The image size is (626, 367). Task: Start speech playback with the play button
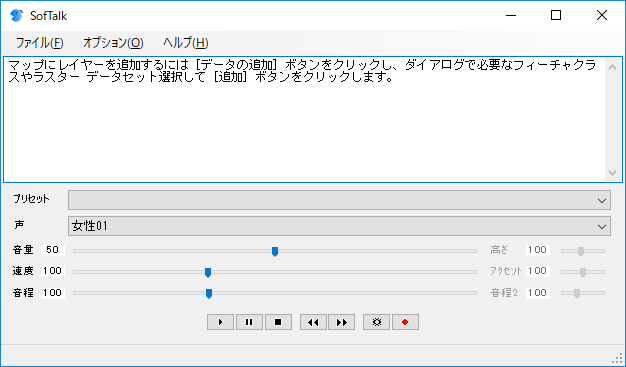(220, 322)
